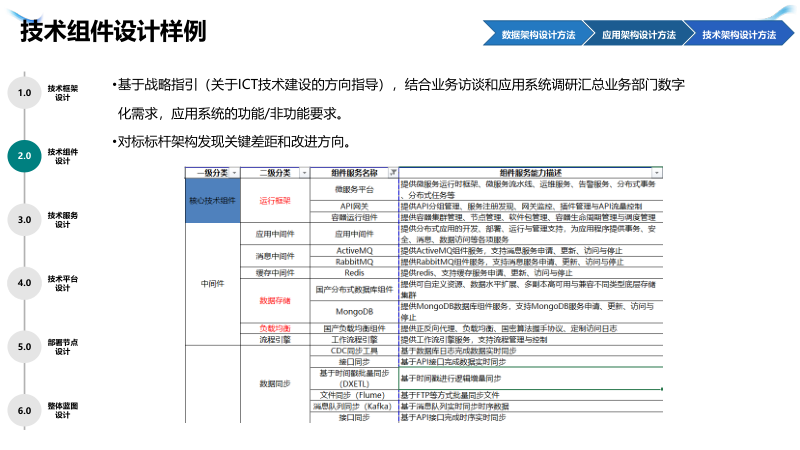Click the 3.0 step circle

point(24,220)
